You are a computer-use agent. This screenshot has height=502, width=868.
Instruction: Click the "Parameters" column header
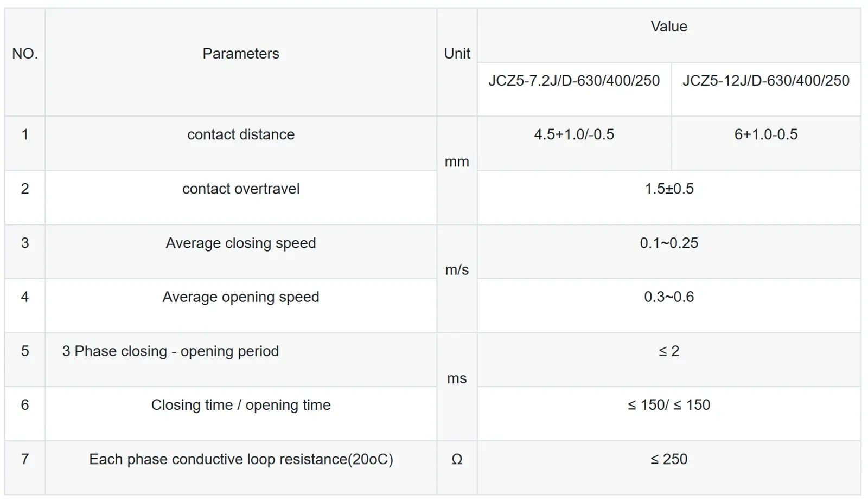pyautogui.click(x=241, y=54)
